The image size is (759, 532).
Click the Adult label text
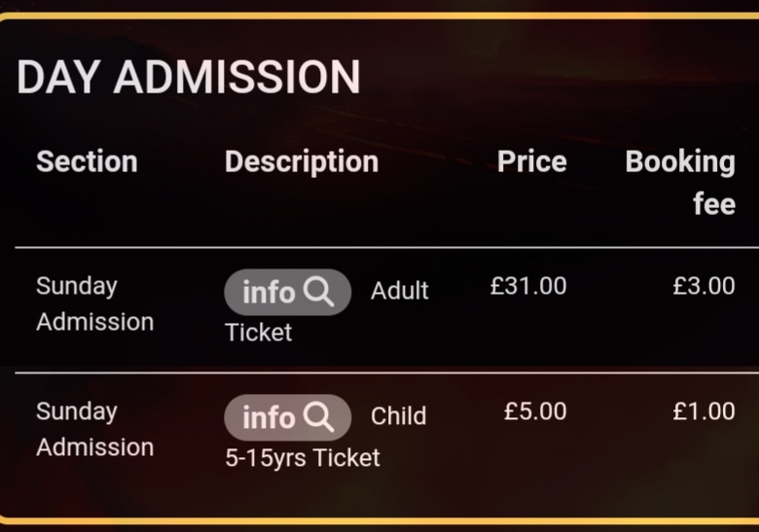coord(400,291)
